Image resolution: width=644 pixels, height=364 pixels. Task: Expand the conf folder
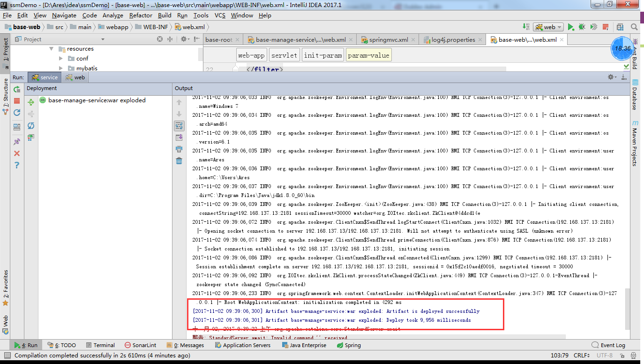point(61,59)
